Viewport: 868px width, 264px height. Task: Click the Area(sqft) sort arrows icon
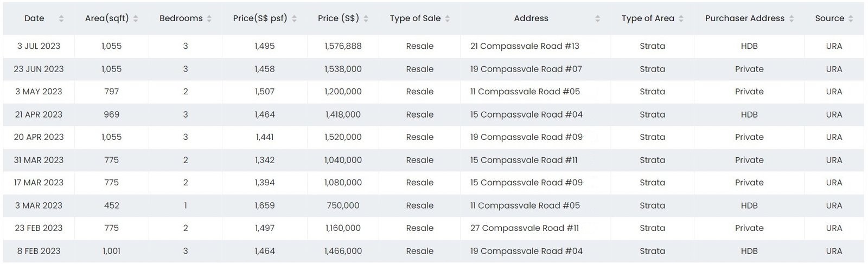(x=136, y=18)
